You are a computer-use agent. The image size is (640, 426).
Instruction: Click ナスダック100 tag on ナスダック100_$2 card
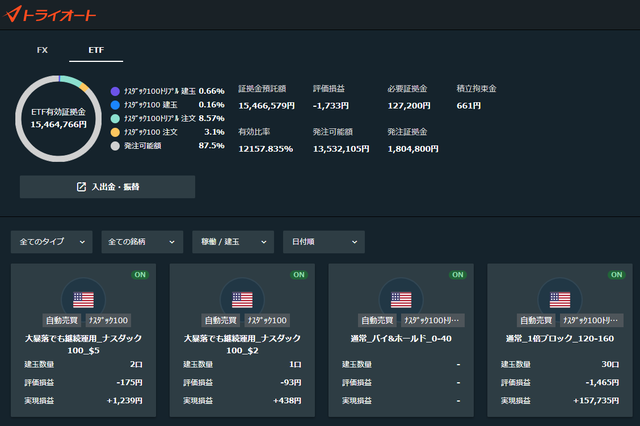[x=267, y=320]
